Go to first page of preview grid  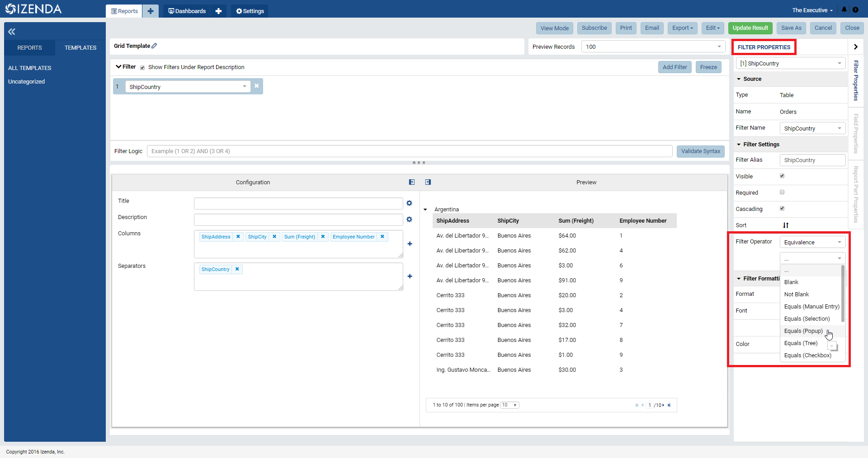point(637,405)
